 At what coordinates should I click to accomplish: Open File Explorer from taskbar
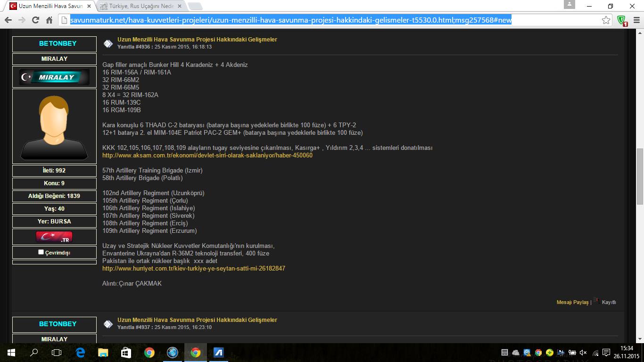(x=103, y=353)
